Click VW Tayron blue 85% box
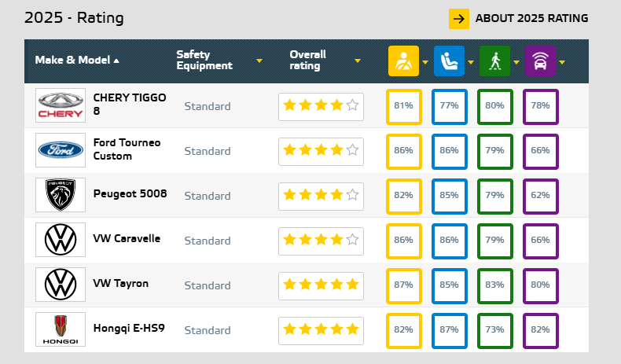The width and height of the screenshot is (621, 364). (x=449, y=285)
